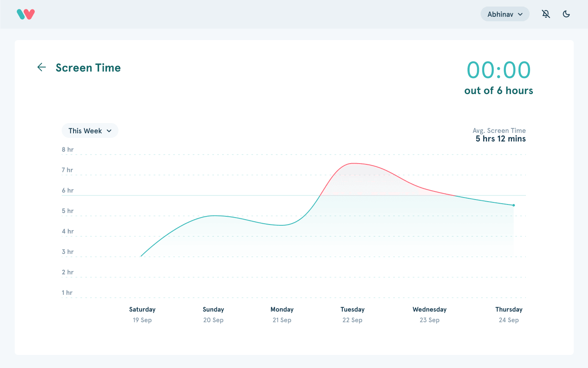Click the 8 hr axis label
This screenshot has width=588, height=368.
point(68,150)
